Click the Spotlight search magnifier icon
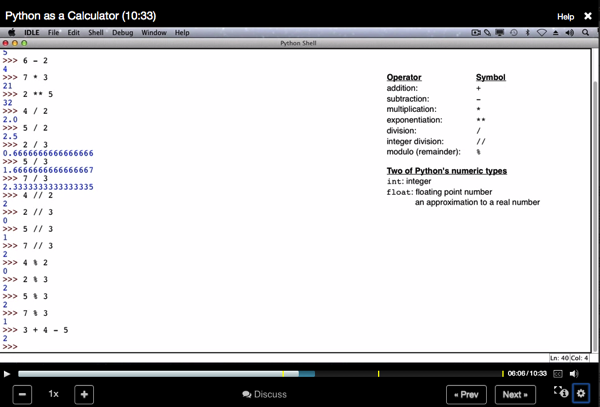Viewport: 600px width, 407px height. click(x=585, y=33)
